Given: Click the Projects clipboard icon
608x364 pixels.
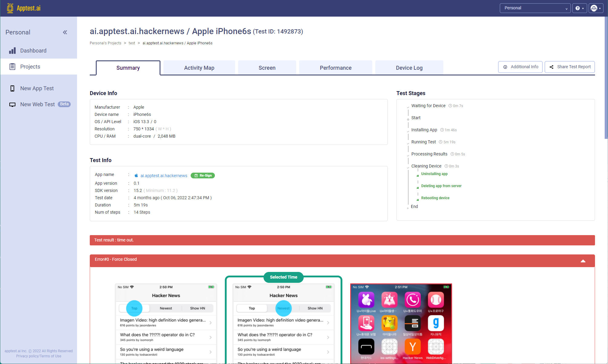Looking at the screenshot, I should tap(12, 67).
